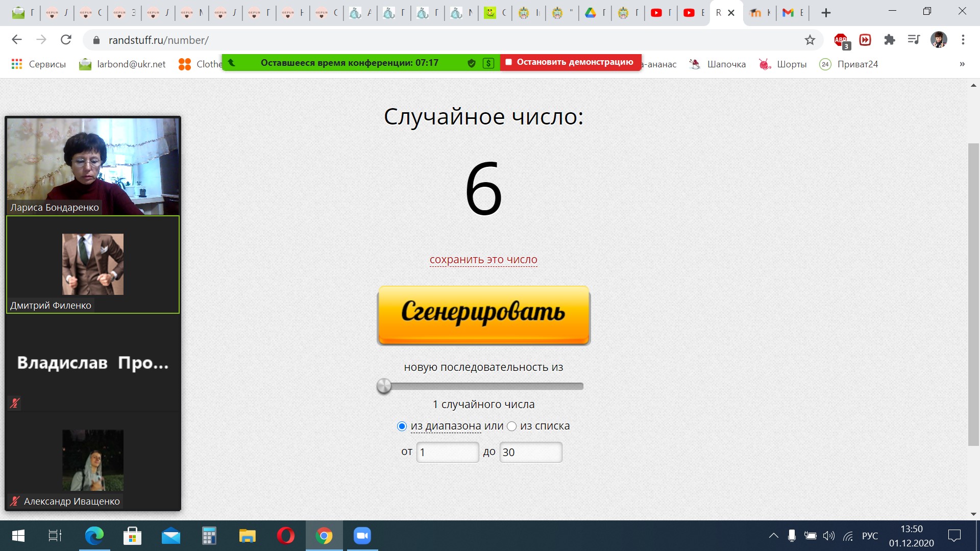The image size is (980, 551).
Task: Open the Zoom app in taskbar
Action: (x=362, y=536)
